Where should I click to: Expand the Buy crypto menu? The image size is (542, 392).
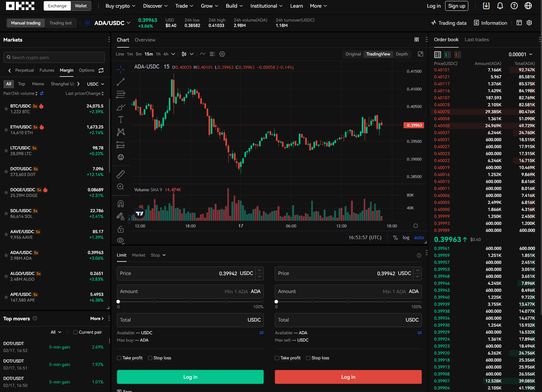120,6
